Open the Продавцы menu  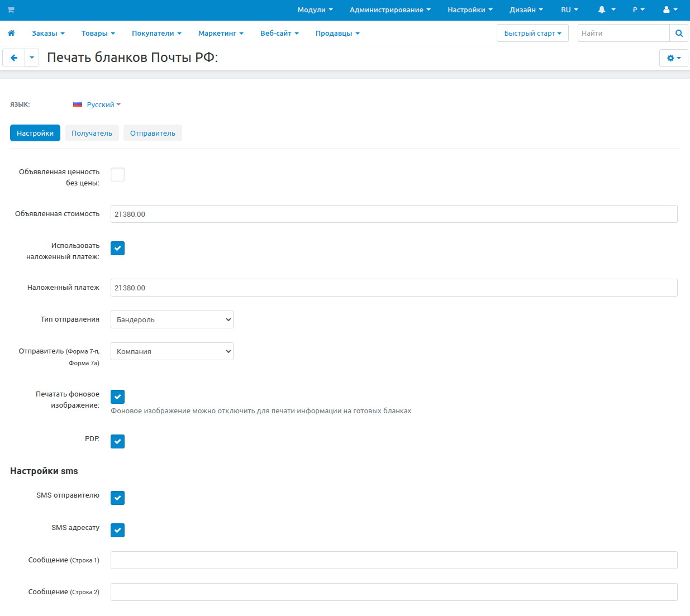[337, 34]
